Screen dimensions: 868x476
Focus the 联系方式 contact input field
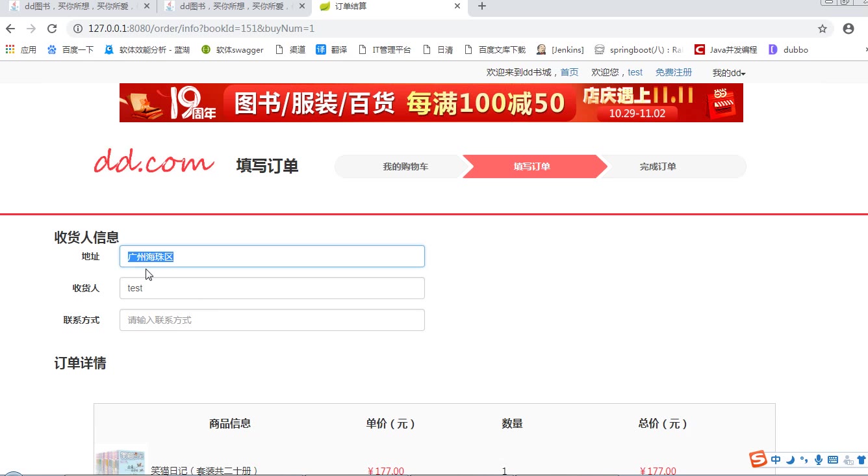272,320
